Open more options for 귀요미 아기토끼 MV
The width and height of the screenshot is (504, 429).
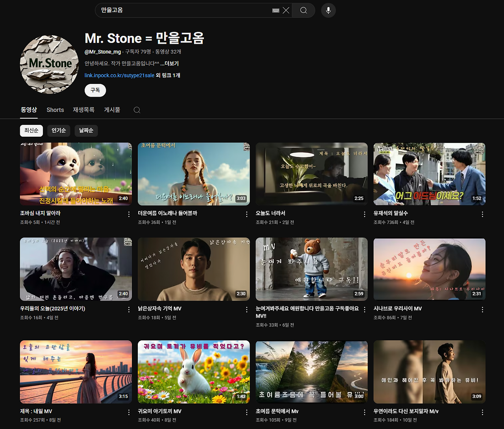click(247, 412)
